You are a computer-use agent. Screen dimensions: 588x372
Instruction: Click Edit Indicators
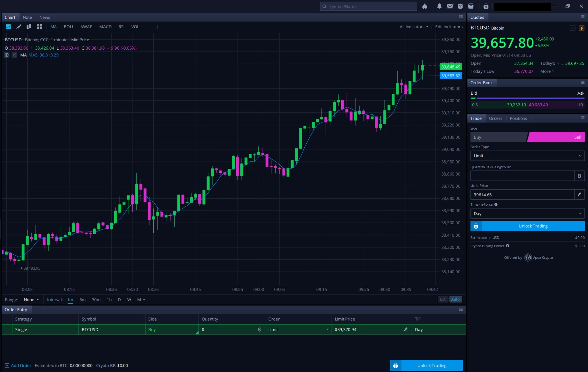coord(449,27)
